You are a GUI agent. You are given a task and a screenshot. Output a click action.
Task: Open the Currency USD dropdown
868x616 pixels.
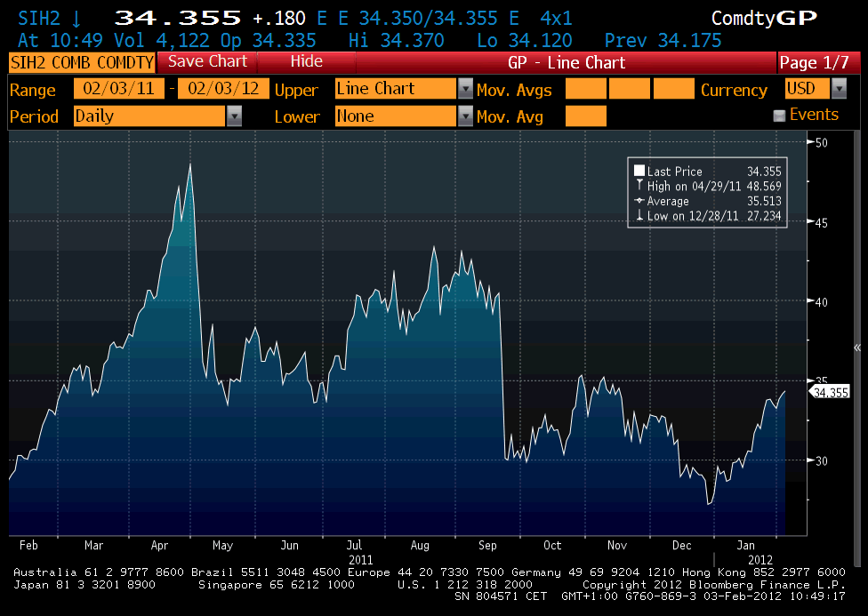tap(840, 89)
